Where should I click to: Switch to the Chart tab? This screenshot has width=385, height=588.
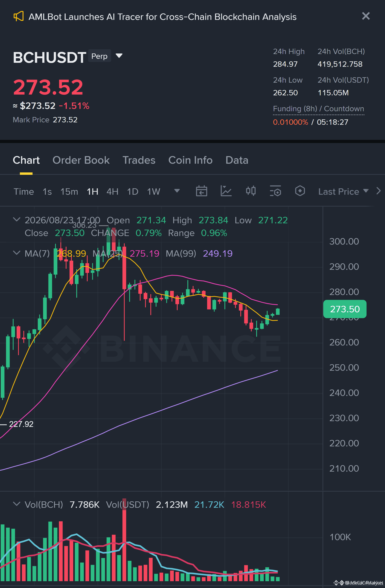click(26, 160)
